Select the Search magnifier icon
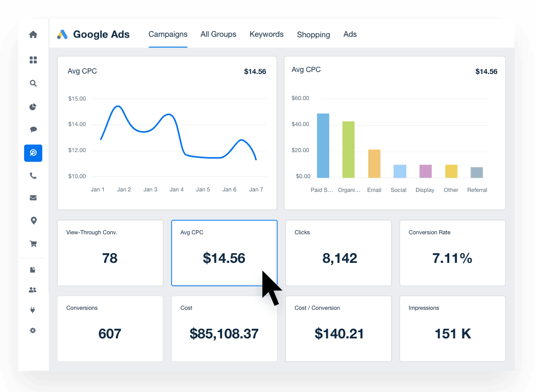 (x=33, y=83)
